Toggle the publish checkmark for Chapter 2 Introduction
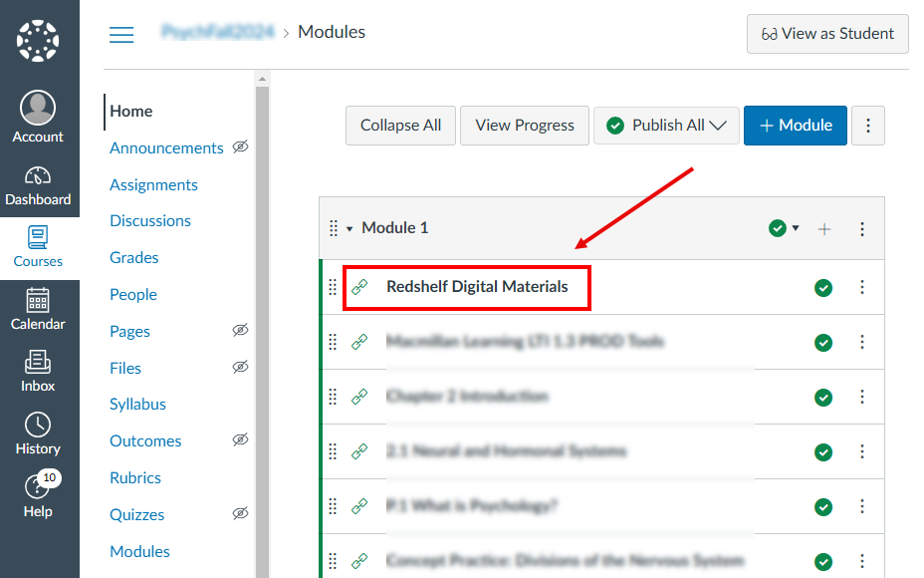 823,398
